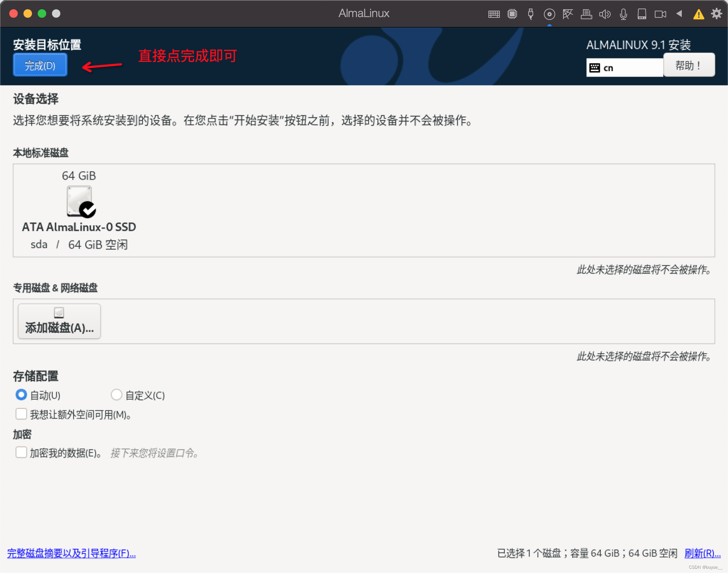The width and height of the screenshot is (728, 573).
Task: Open the cn keyboard layout selector
Action: coord(624,67)
